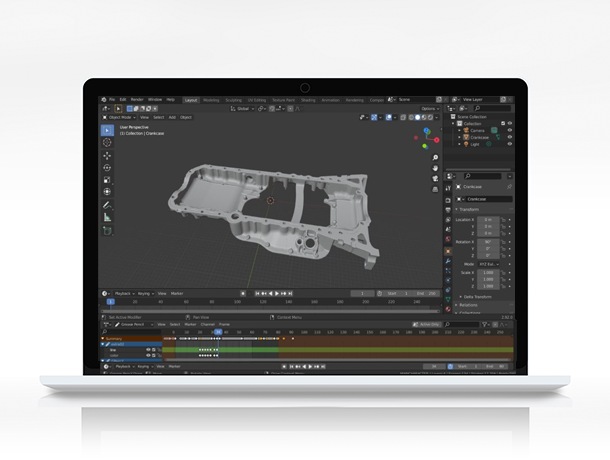Select the Rotate tool
Image resolution: width=610 pixels, height=460 pixels.
pyautogui.click(x=107, y=168)
